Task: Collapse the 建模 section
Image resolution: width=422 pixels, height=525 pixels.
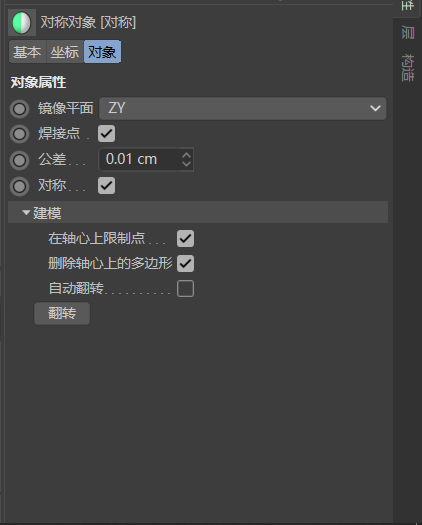Action: tap(26, 212)
